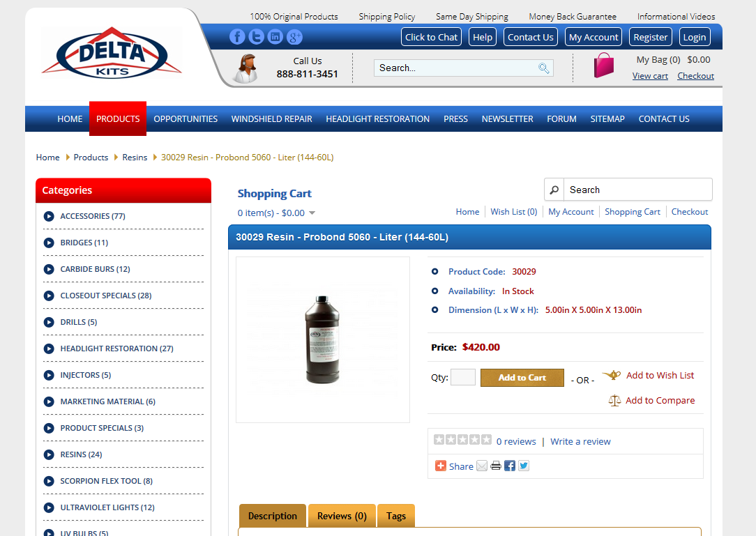Open the Twitter icon in header
The width and height of the screenshot is (756, 536).
click(256, 37)
